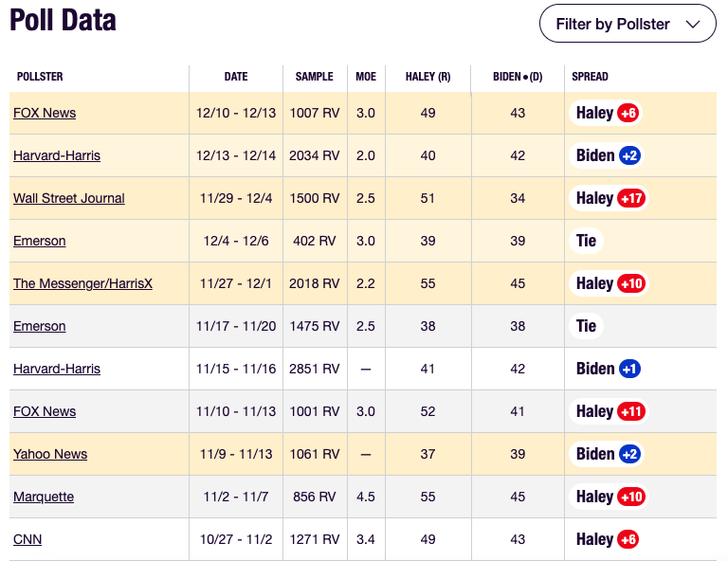Click the POLLSTER column header
728x561 pixels.
click(x=40, y=77)
